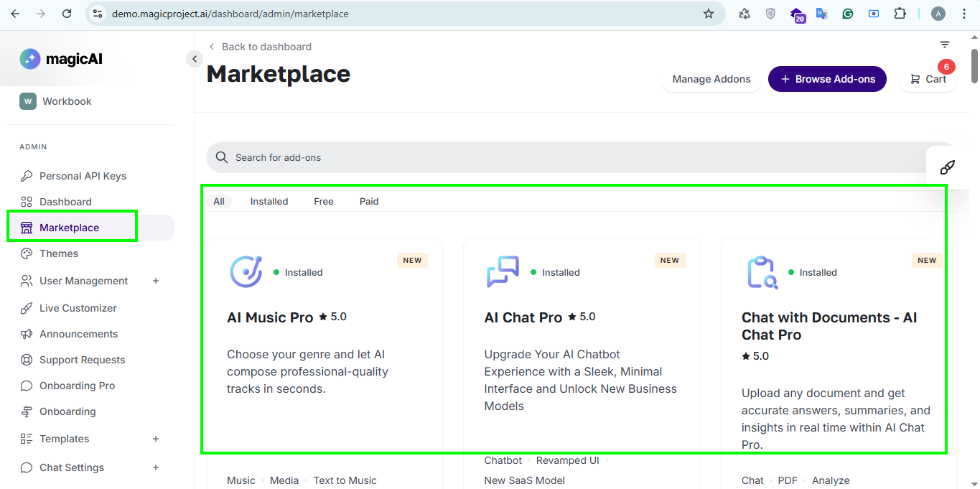Image resolution: width=980 pixels, height=489 pixels.
Task: Click the Chatbot tag
Action: (503, 460)
